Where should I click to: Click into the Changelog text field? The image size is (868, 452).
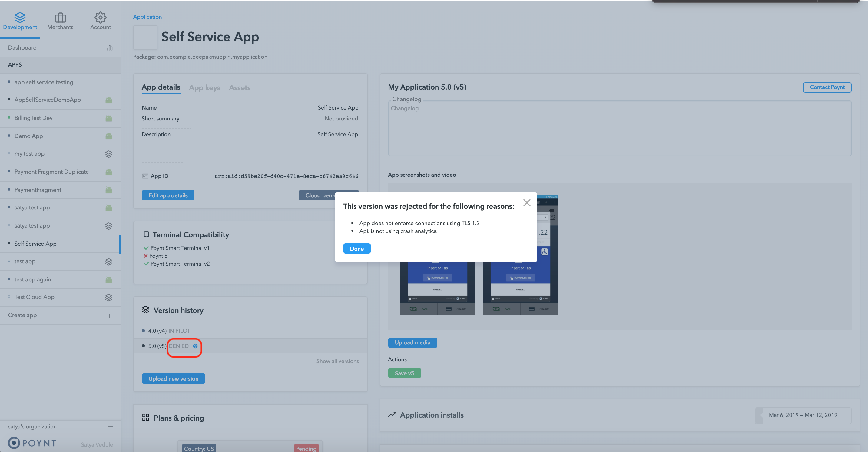point(620,128)
